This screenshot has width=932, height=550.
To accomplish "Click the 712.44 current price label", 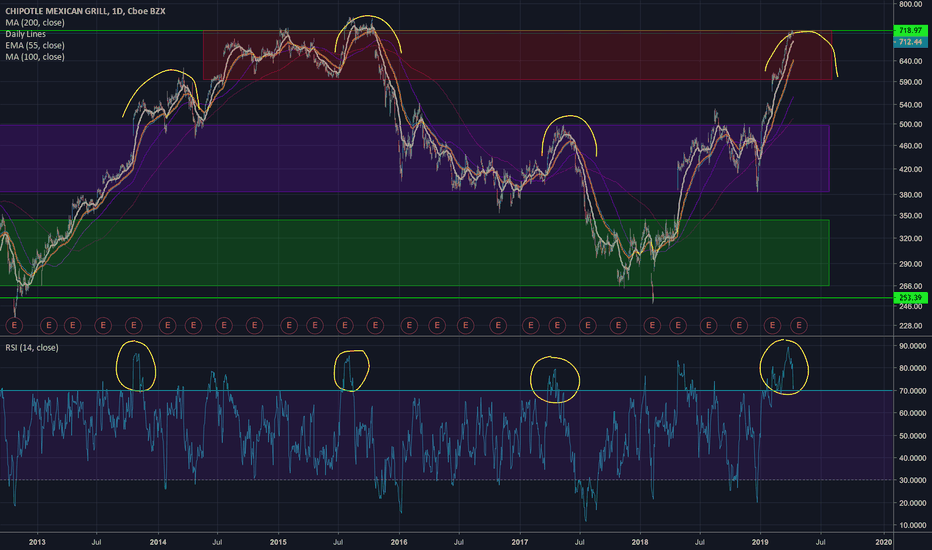I will (x=910, y=42).
